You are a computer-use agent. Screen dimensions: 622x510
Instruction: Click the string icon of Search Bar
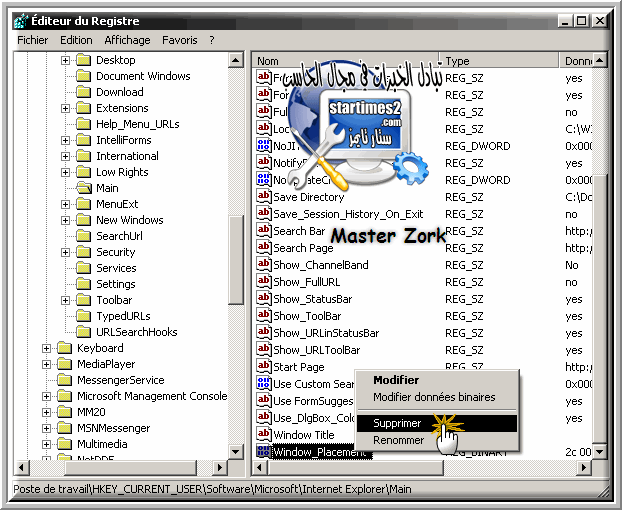(x=264, y=230)
